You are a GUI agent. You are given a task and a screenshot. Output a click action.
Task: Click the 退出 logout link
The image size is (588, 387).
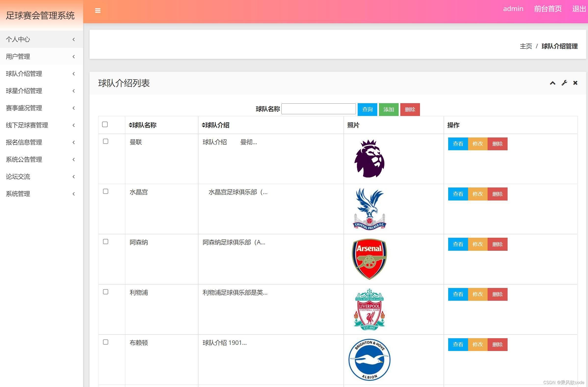click(579, 9)
